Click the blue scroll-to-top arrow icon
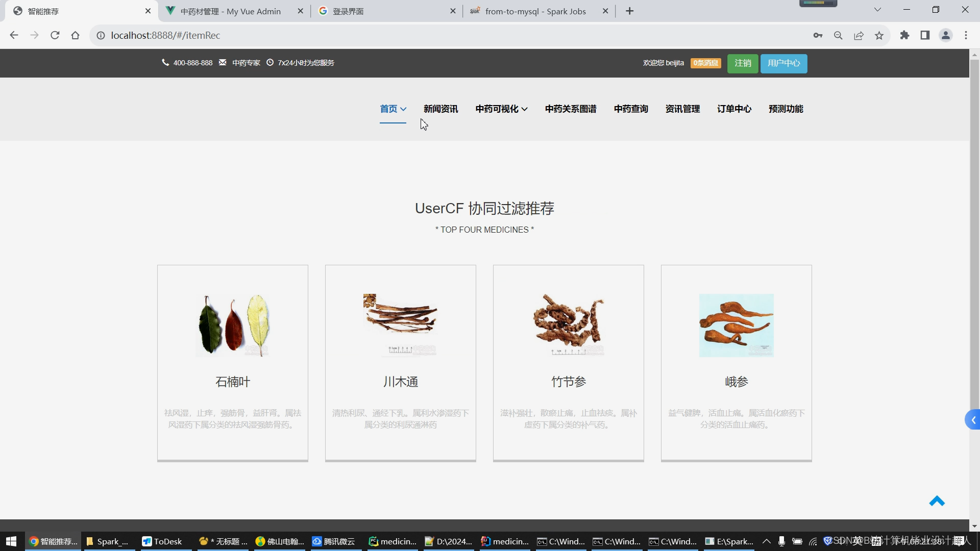 tap(937, 502)
